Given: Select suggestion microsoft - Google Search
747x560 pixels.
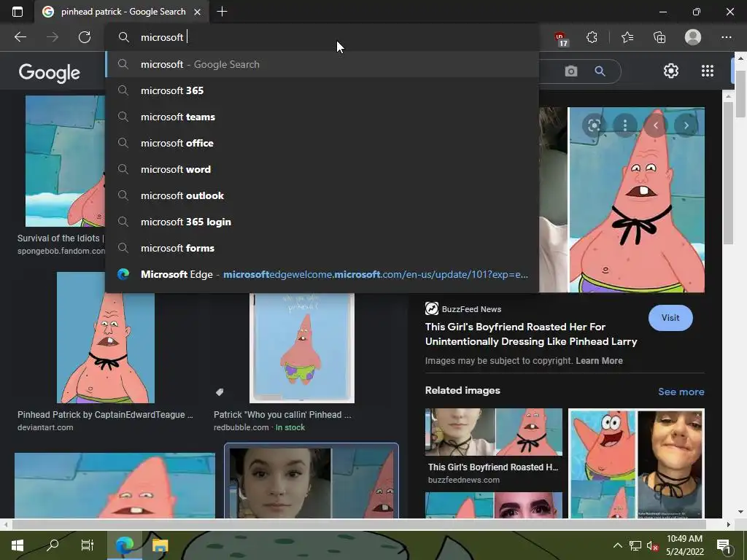Looking at the screenshot, I should click(322, 64).
